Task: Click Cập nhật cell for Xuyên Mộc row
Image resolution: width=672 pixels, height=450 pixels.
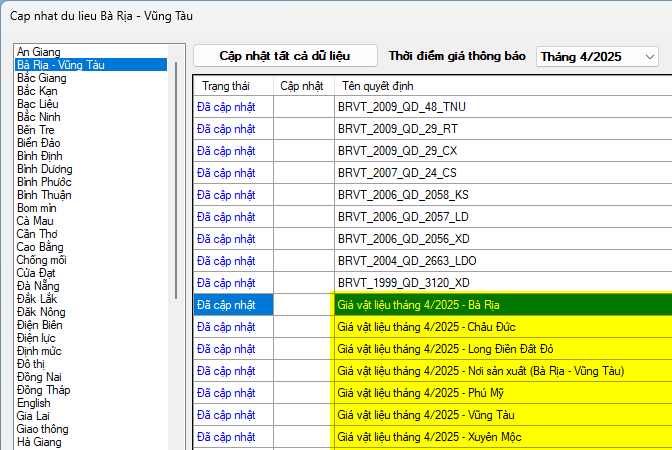Action: (303, 437)
